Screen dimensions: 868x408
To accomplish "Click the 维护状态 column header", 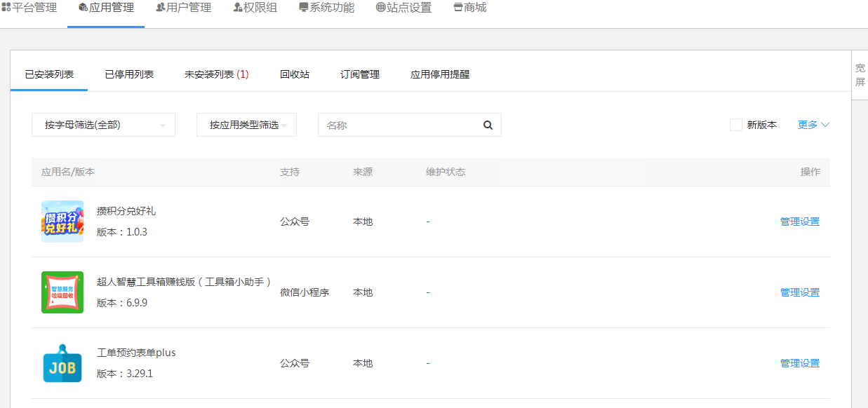I will click(446, 172).
